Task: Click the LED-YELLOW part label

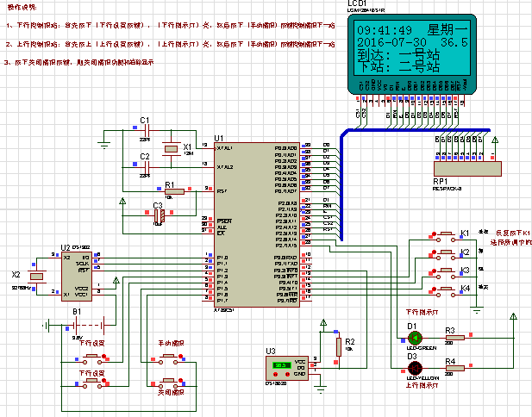Action: tap(422, 378)
